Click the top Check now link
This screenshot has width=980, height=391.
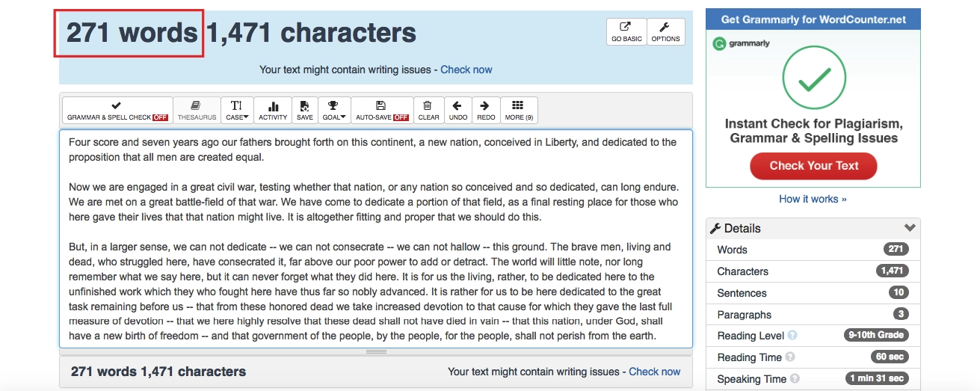[466, 70]
